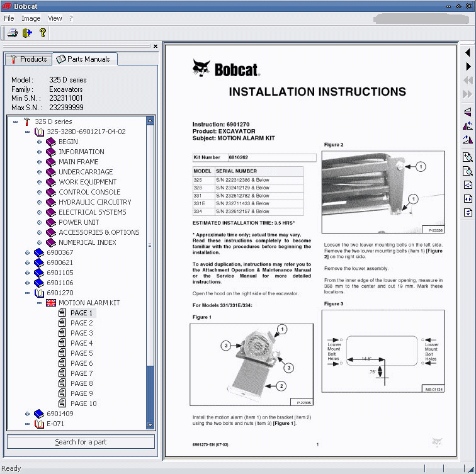Click the Exit door toolbar icon
This screenshot has height=474, width=476.
coord(27,33)
